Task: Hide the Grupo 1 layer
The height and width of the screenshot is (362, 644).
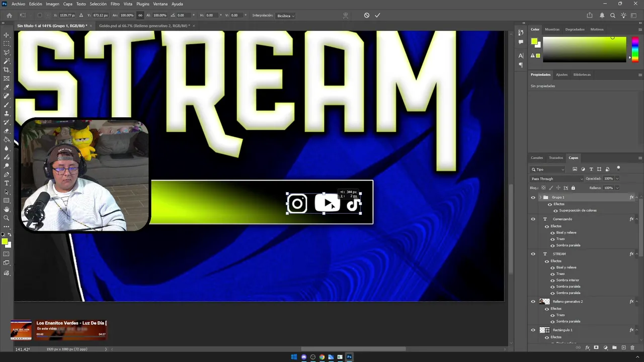Action: click(x=533, y=198)
